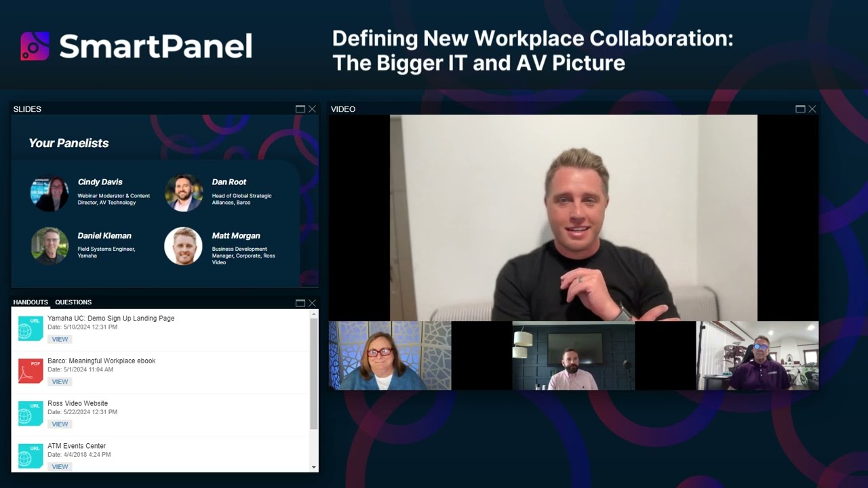The width and height of the screenshot is (868, 488).
Task: Click the ATM Events Center URL icon
Action: pos(31,456)
